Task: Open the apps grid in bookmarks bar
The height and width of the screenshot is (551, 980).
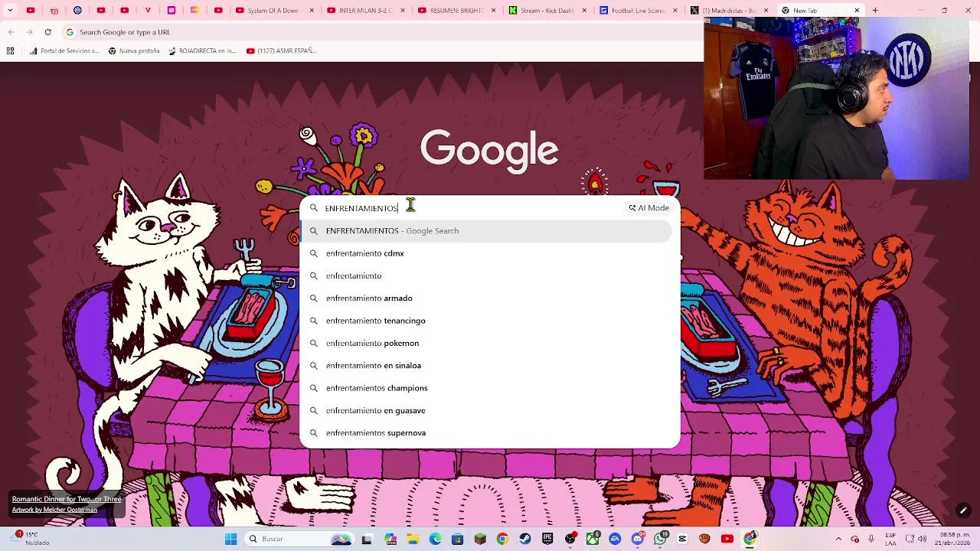Action: coord(10,51)
